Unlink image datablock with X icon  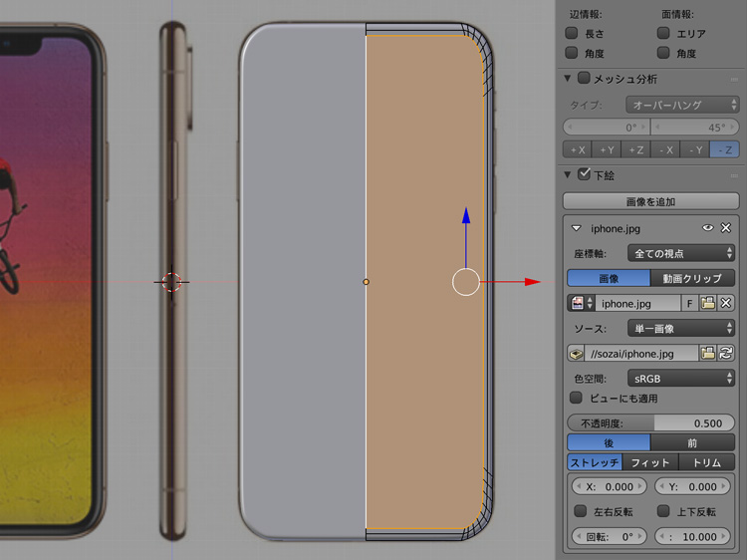(726, 303)
